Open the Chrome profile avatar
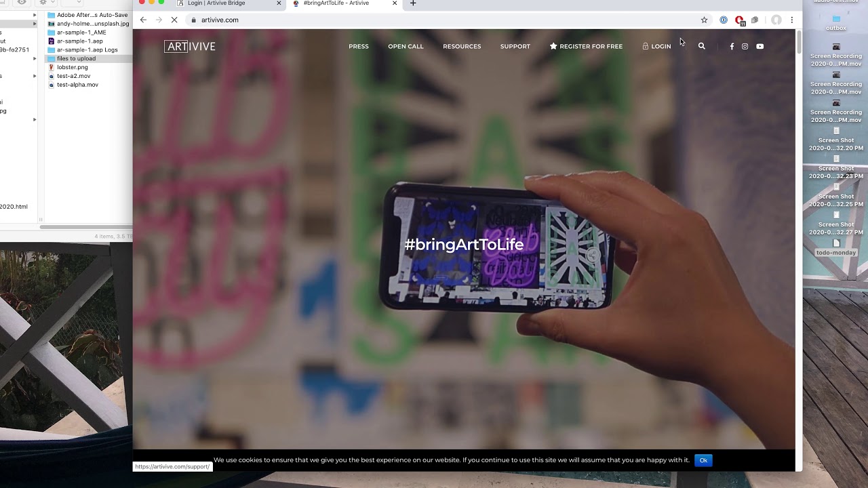 776,20
